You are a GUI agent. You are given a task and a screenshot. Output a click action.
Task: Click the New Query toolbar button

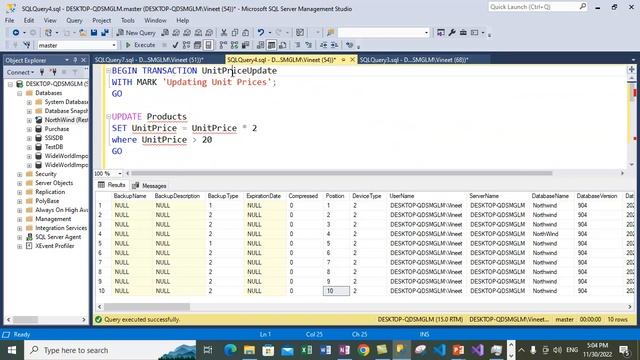coord(136,33)
